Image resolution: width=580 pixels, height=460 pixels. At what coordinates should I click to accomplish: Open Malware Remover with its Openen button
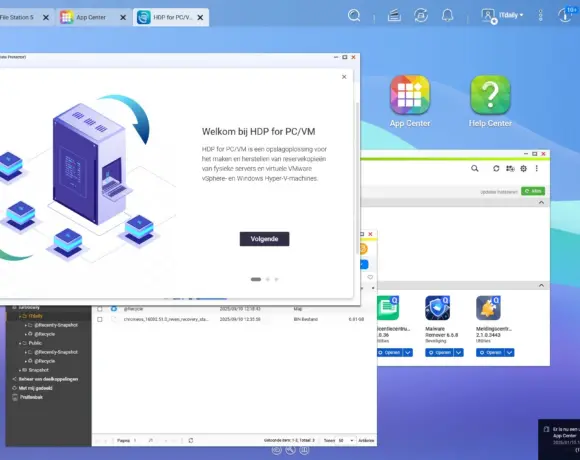[x=439, y=353]
